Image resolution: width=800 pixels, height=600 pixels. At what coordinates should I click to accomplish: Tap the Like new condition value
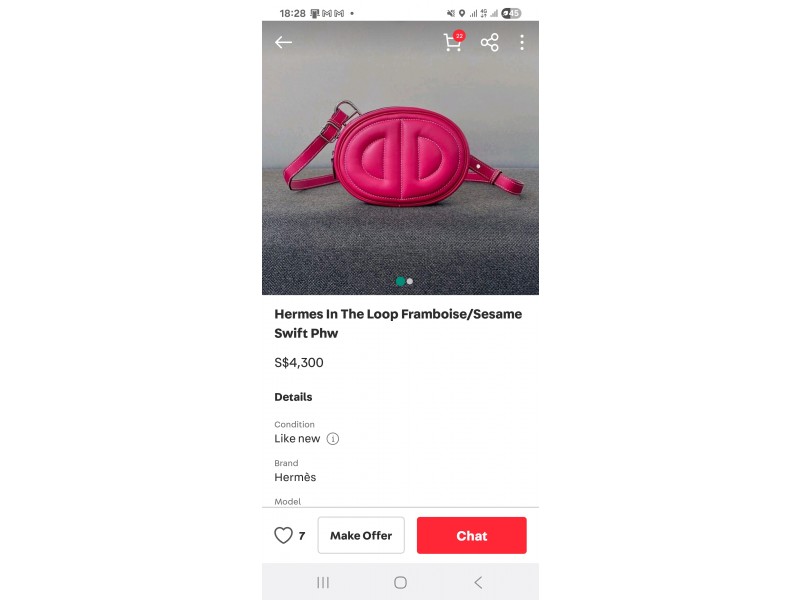tap(297, 439)
